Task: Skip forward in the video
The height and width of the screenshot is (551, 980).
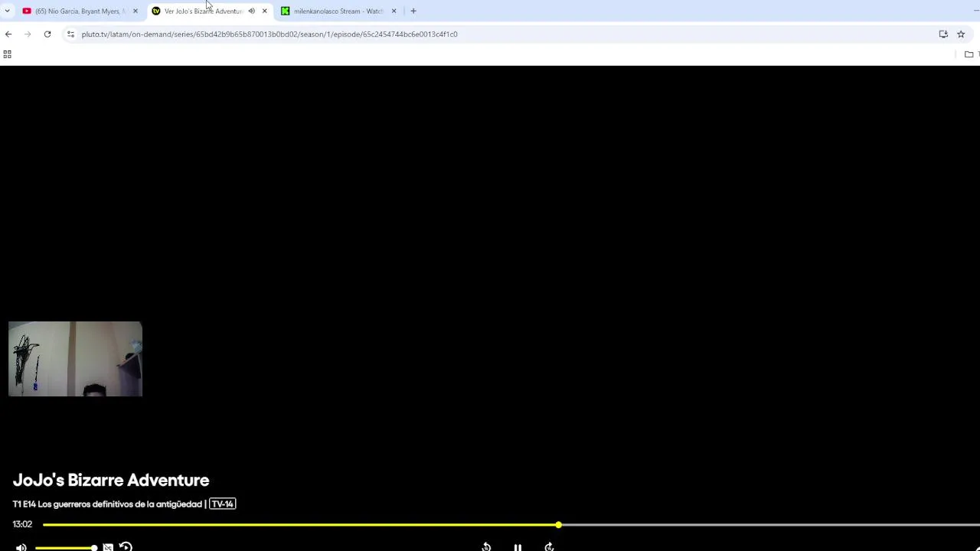Action: pos(549,547)
